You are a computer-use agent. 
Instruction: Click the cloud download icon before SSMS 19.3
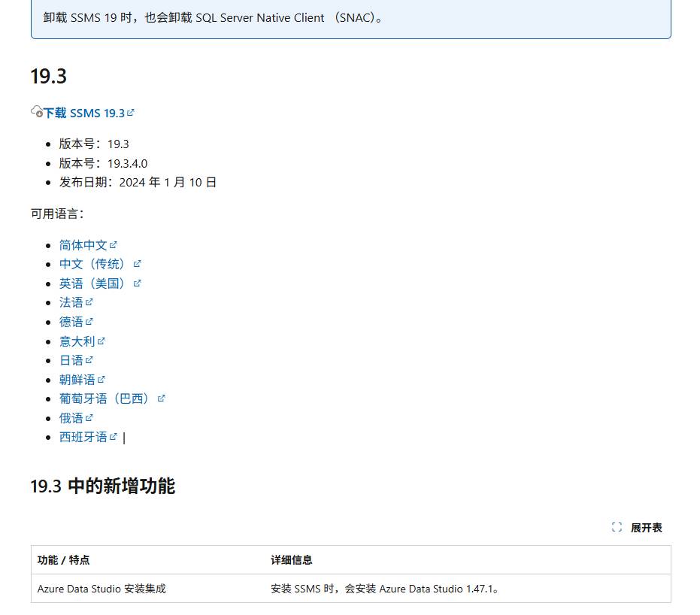click(36, 112)
